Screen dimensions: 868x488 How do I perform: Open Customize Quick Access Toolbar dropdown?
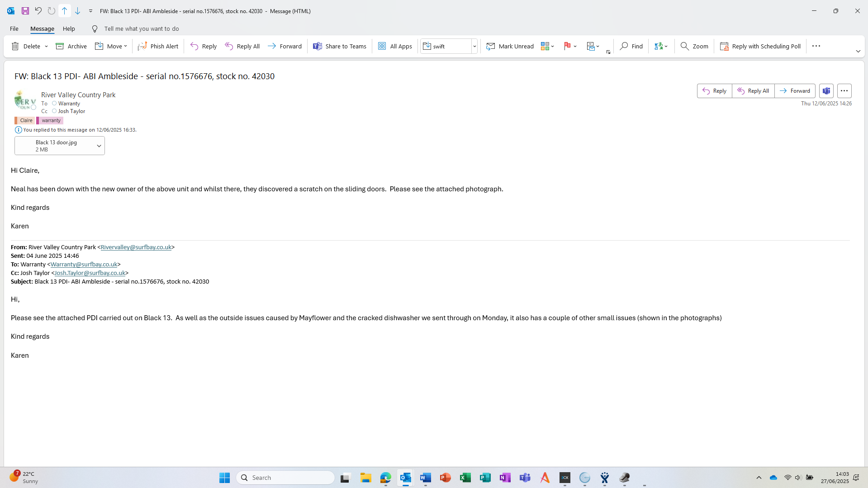90,11
